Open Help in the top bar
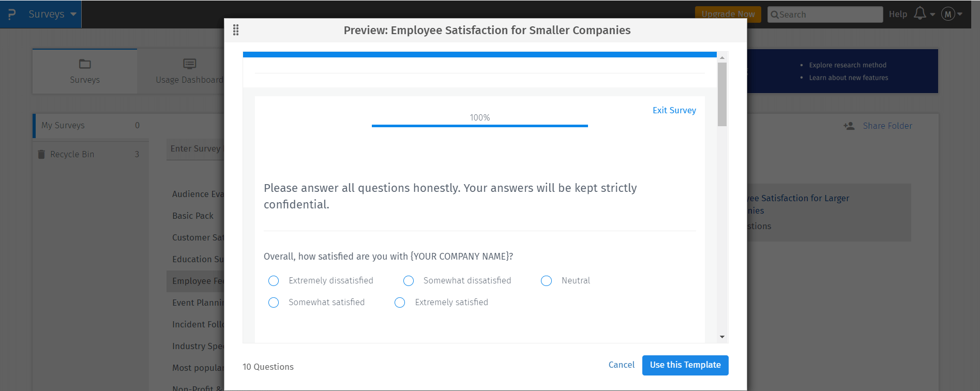The height and width of the screenshot is (391, 980). (x=898, y=14)
